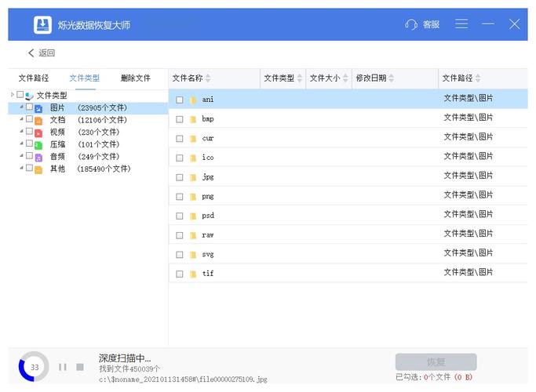Click the bmp folder icon
Image resolution: width=536 pixels, height=392 pixels.
coord(193,119)
